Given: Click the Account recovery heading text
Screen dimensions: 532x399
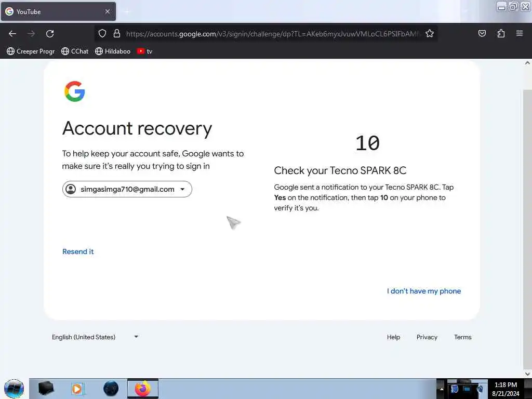Looking at the screenshot, I should 137,128.
